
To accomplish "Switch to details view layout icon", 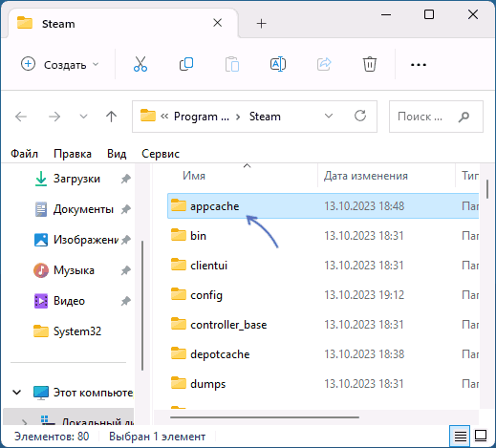I will click(460, 436).
